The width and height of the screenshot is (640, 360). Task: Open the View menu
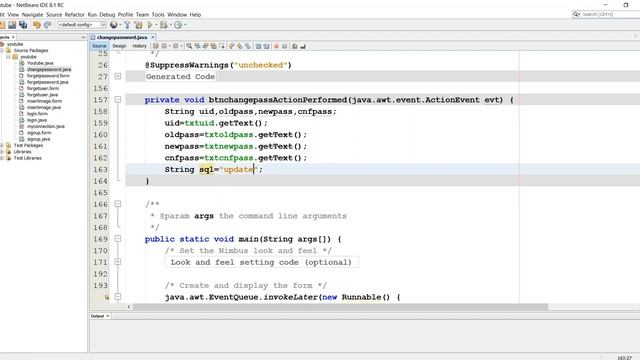[x=13, y=14]
